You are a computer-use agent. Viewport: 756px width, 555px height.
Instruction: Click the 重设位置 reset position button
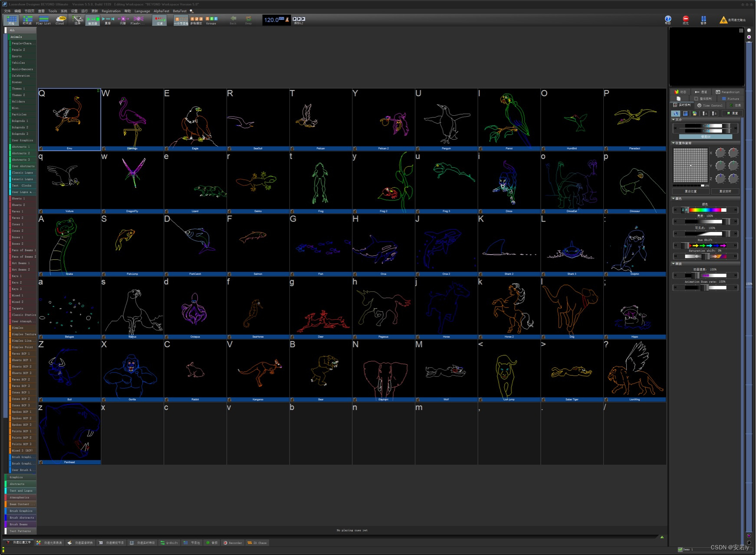[x=690, y=191]
